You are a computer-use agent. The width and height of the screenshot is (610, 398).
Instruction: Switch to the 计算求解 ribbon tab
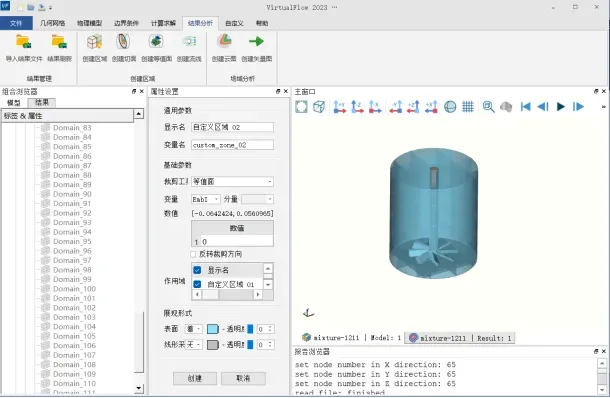tap(163, 23)
